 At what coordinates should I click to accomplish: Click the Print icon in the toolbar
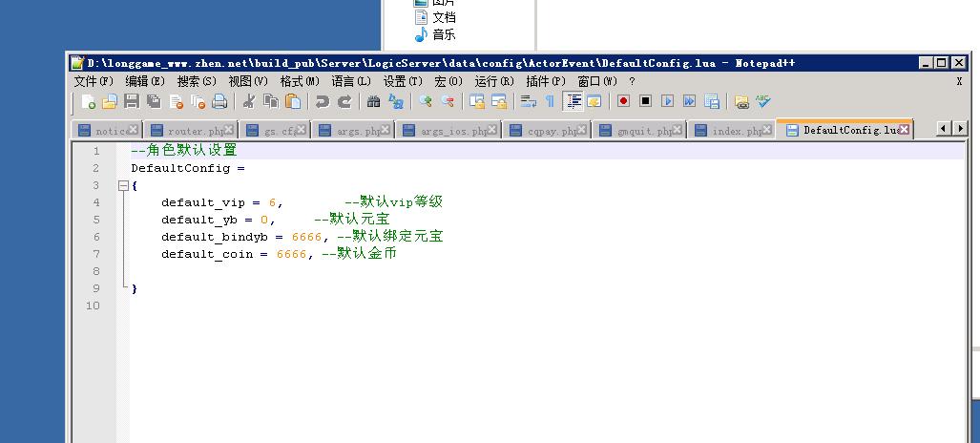click(219, 101)
